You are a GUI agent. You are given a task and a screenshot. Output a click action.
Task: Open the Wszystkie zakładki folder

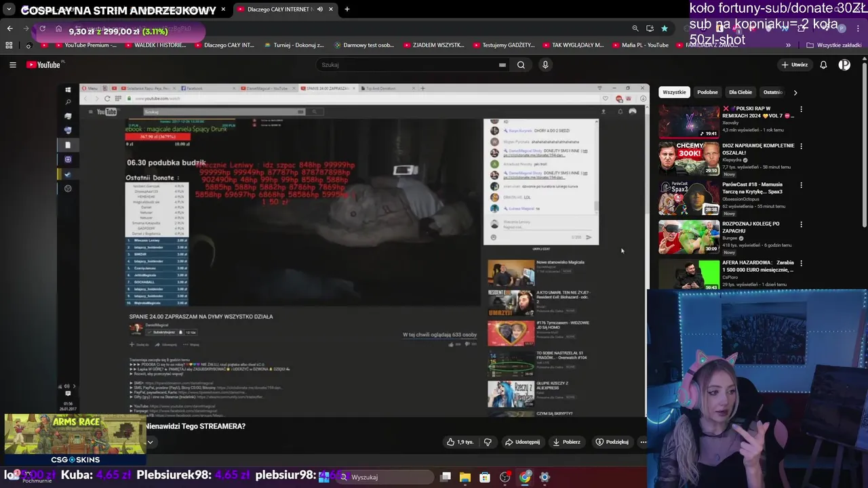coord(833,45)
